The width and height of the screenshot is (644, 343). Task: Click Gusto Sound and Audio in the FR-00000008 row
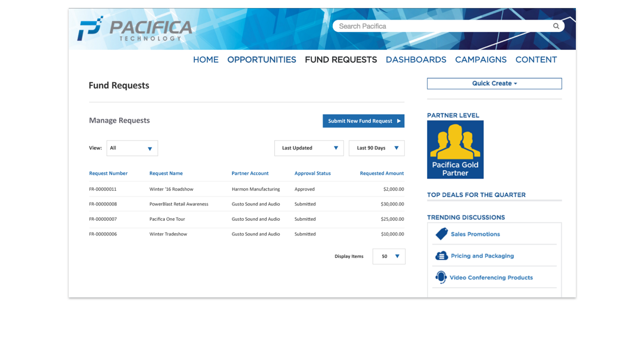click(x=255, y=204)
